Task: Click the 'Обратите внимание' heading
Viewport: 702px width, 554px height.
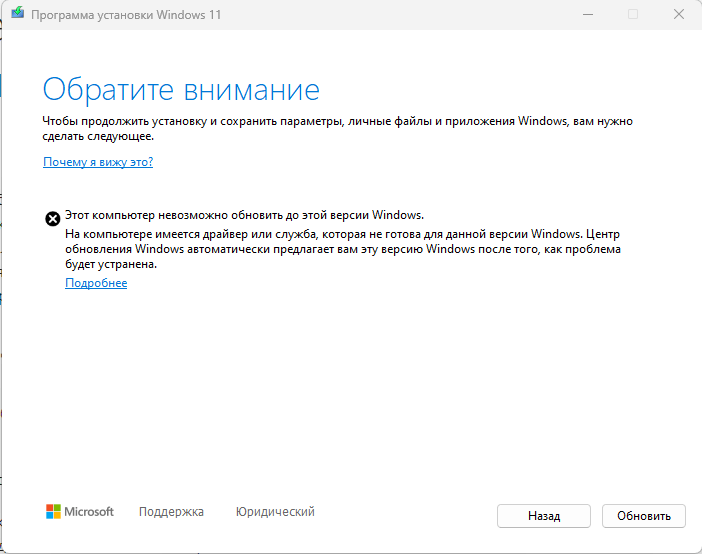Action: click(x=181, y=90)
